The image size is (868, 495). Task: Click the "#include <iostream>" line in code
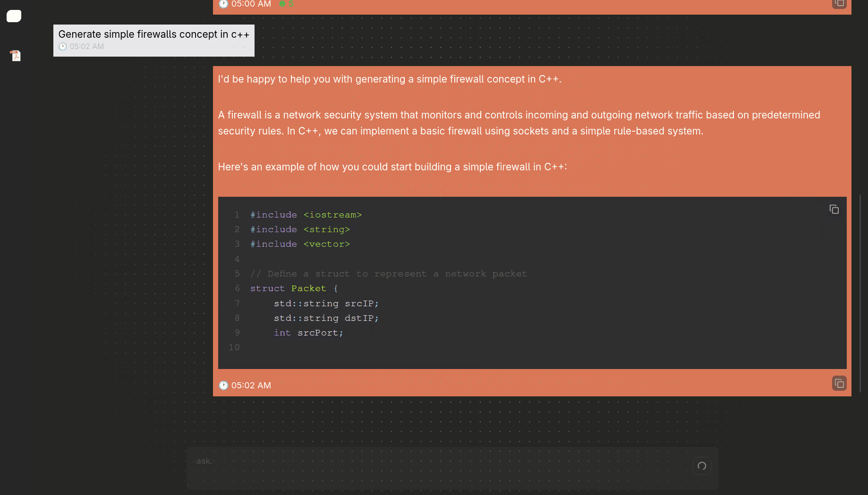point(306,215)
